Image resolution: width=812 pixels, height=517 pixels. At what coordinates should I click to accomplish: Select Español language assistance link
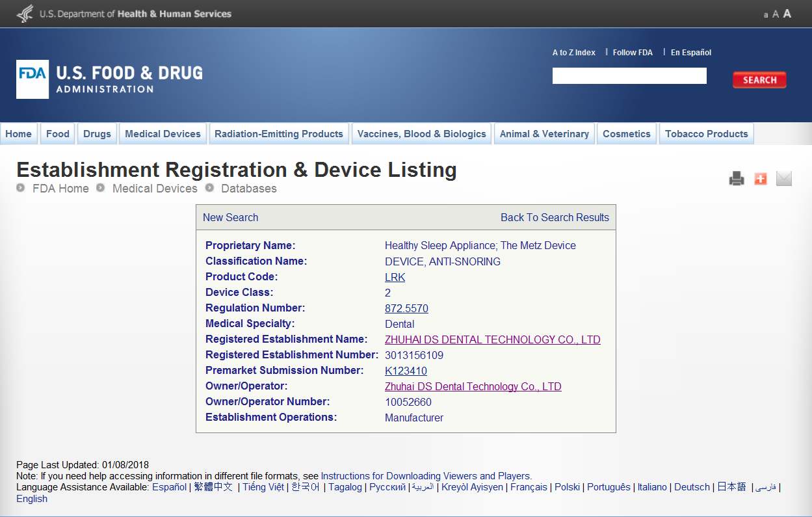coord(169,487)
